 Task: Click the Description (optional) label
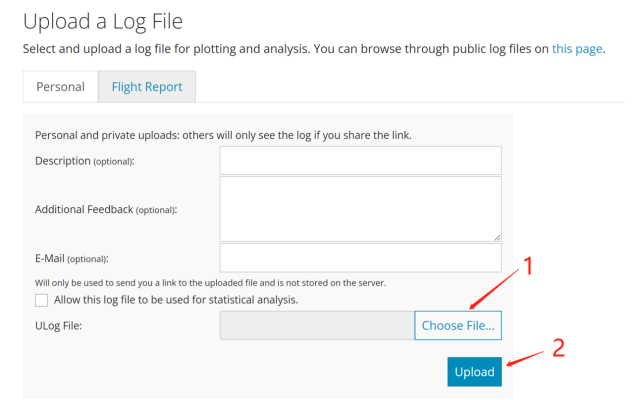coord(85,161)
